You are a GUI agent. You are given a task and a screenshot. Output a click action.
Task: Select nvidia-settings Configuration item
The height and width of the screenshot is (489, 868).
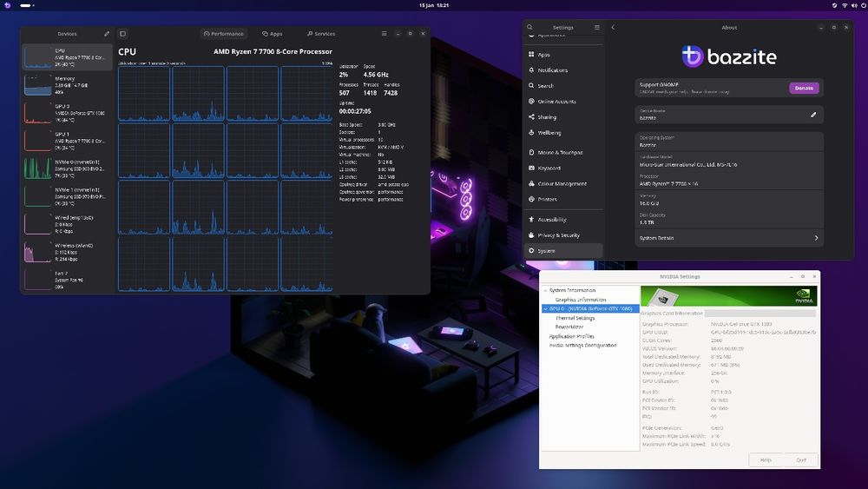point(582,346)
